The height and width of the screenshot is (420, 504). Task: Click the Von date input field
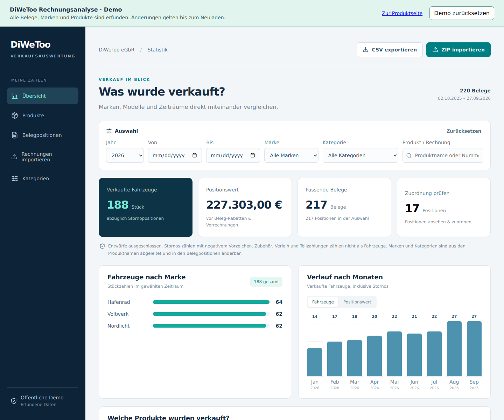click(175, 155)
